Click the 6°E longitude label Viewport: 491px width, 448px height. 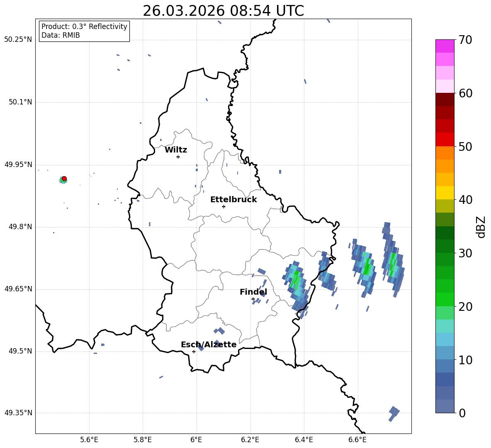[196, 440]
